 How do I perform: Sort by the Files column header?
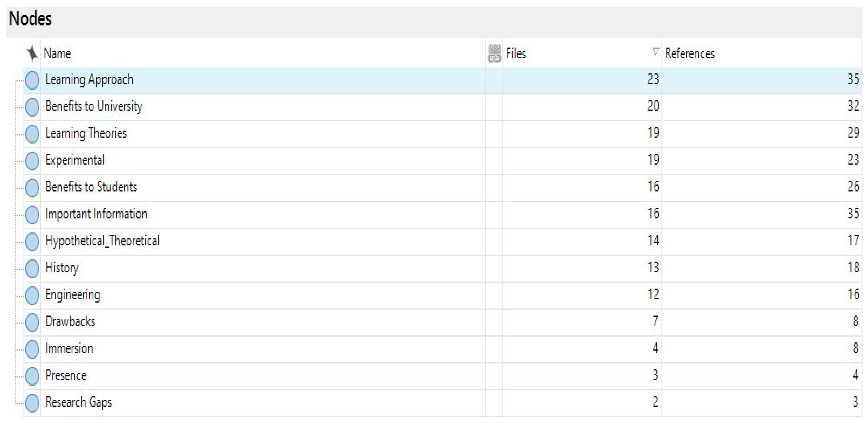tap(516, 53)
